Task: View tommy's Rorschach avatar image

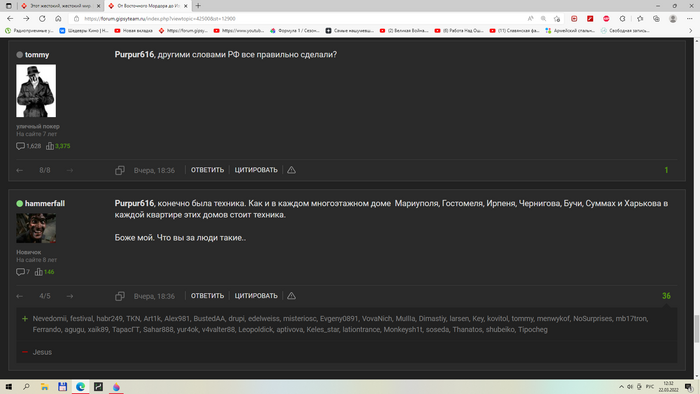Action: pos(36,91)
